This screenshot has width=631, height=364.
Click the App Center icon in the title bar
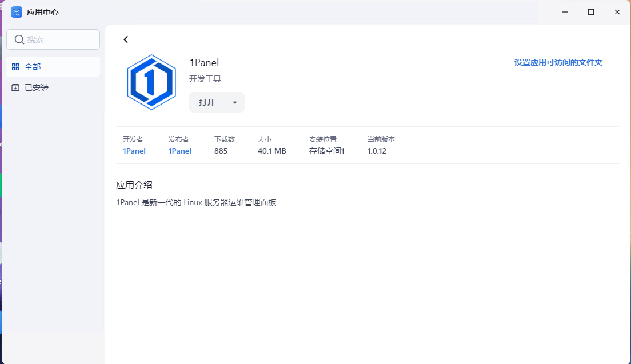17,12
